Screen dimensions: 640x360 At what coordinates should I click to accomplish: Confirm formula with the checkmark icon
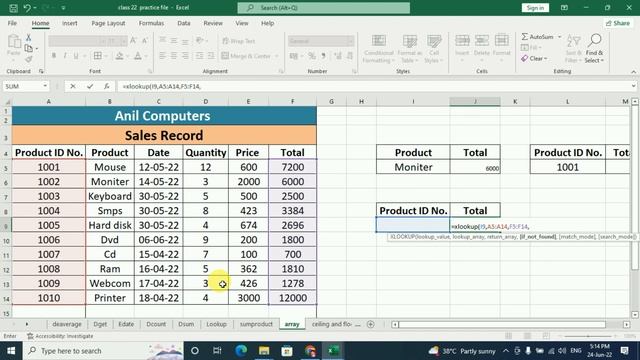90,86
